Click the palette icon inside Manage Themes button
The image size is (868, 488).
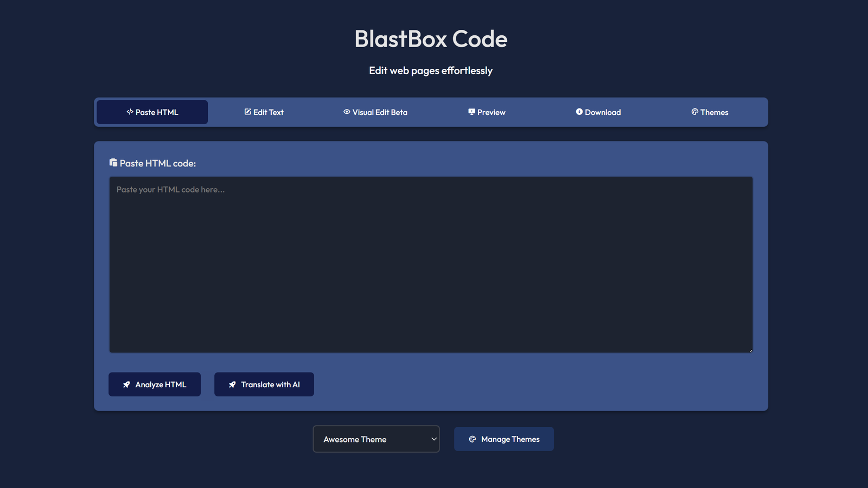pyautogui.click(x=473, y=439)
